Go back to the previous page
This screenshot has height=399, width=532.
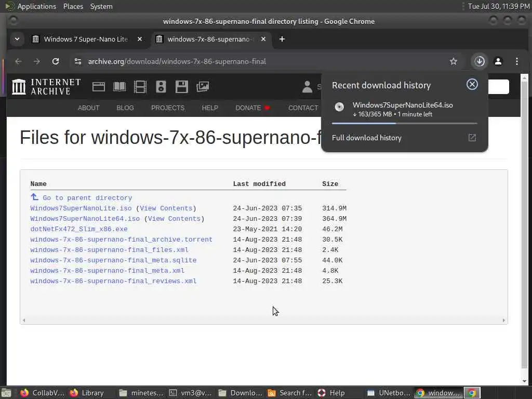pyautogui.click(x=18, y=61)
